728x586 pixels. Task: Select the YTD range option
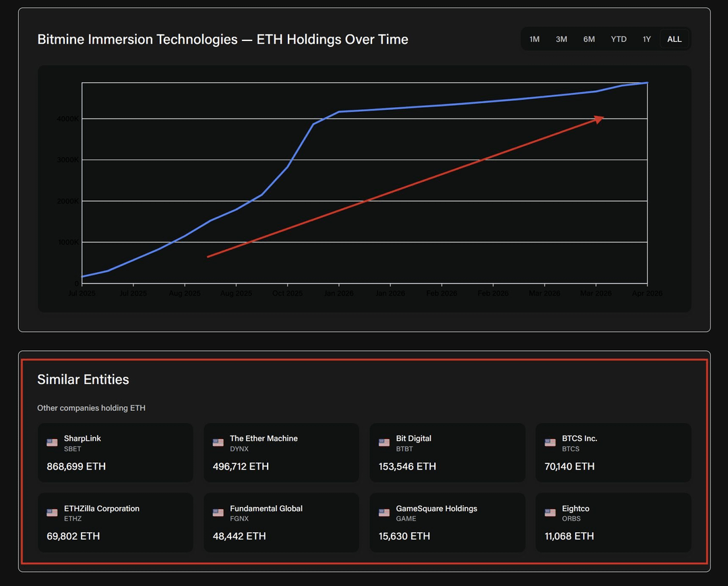(x=619, y=39)
